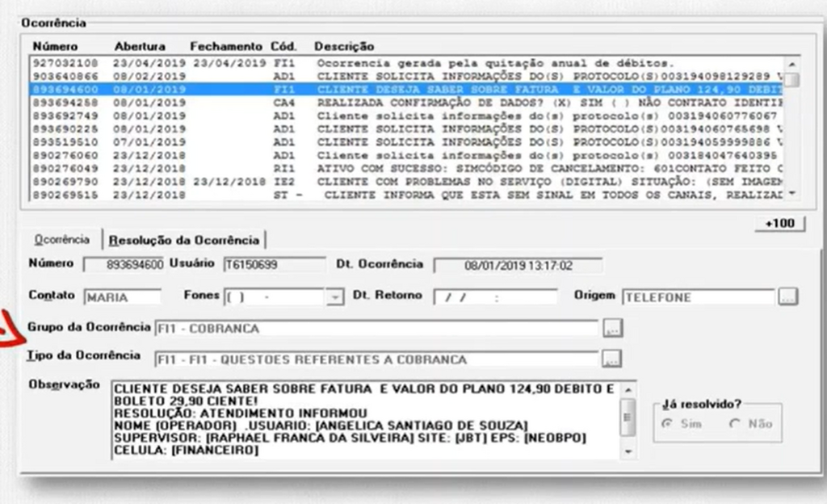
Task: Click Observação scrollbar up arrow
Action: (628, 390)
